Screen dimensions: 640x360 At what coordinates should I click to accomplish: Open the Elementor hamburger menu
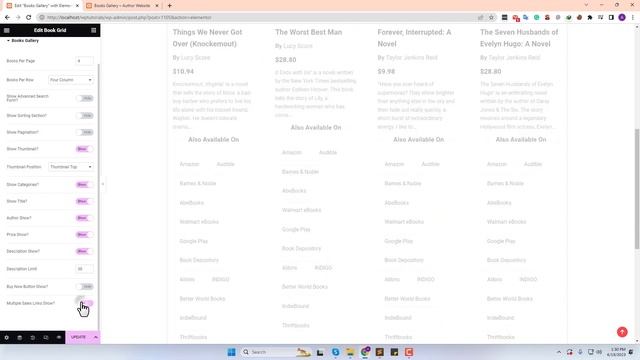(7, 30)
